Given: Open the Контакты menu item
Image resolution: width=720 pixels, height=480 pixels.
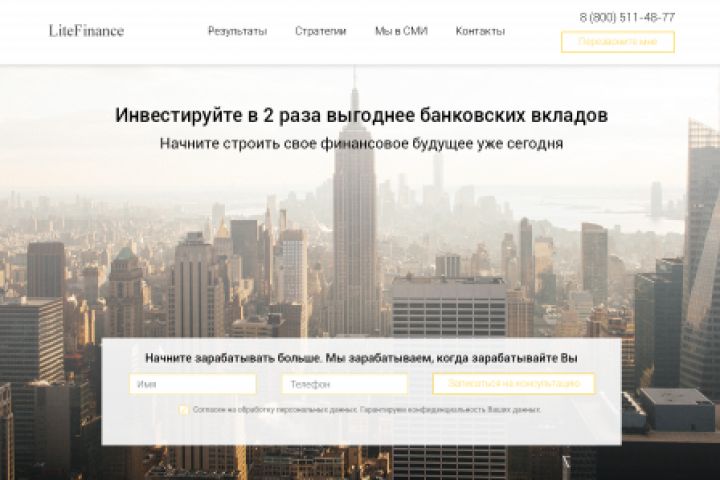Looking at the screenshot, I should [480, 31].
